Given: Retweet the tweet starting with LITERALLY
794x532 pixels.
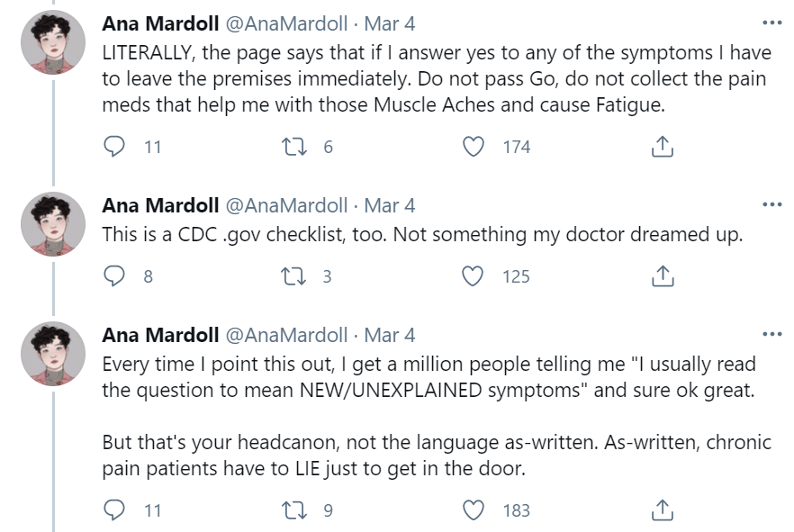Looking at the screenshot, I should click(294, 147).
